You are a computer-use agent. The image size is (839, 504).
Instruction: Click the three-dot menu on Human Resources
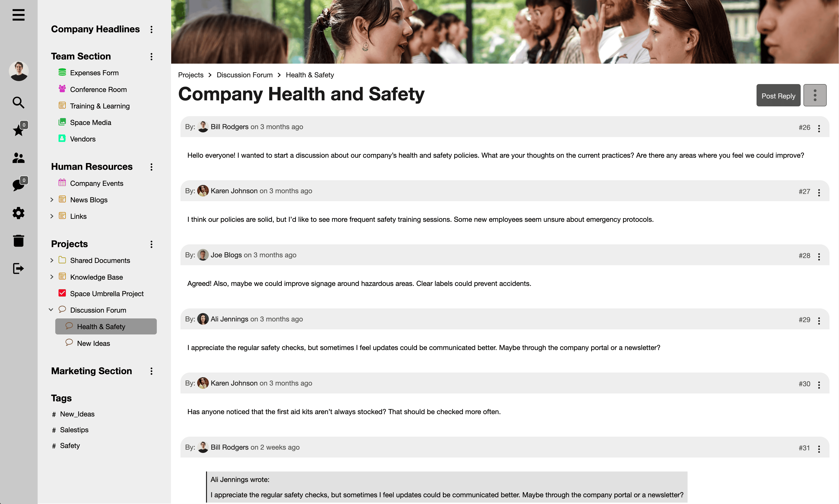click(152, 167)
